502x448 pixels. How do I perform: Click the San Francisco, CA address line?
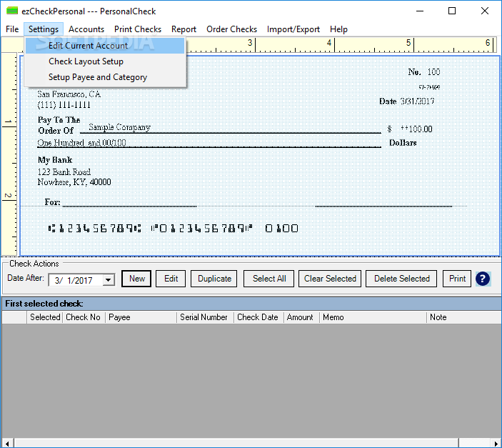coord(69,94)
